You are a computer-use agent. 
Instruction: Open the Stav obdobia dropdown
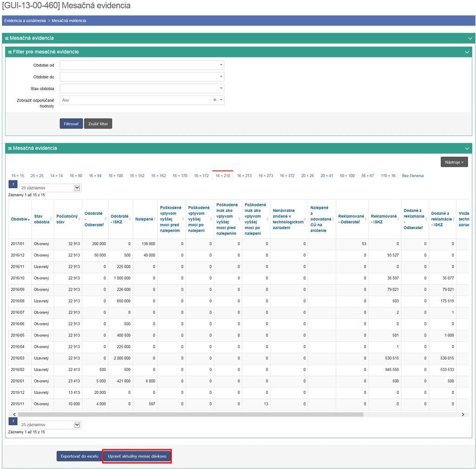coord(142,88)
